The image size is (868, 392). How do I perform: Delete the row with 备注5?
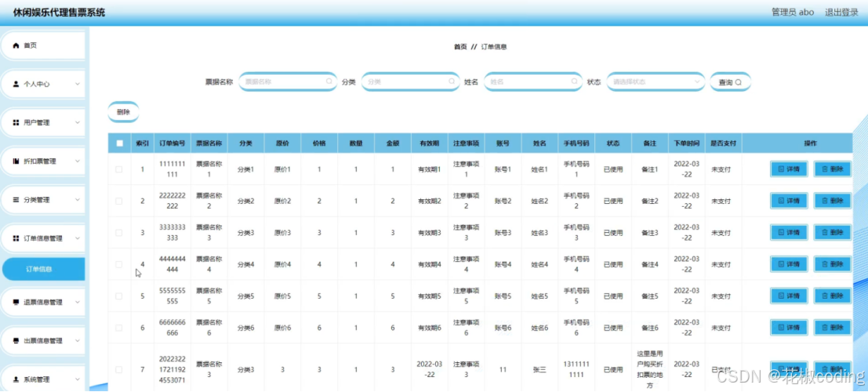[832, 296]
